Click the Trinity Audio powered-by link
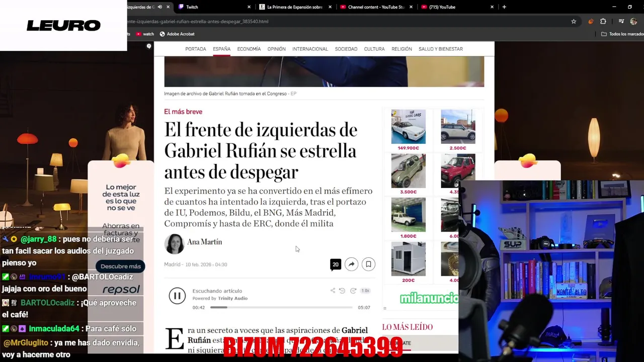Image resolution: width=644 pixels, height=362 pixels. click(220, 299)
